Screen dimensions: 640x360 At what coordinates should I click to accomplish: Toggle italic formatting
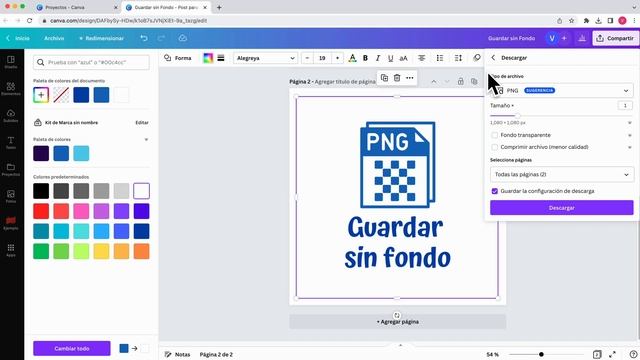pyautogui.click(x=378, y=58)
